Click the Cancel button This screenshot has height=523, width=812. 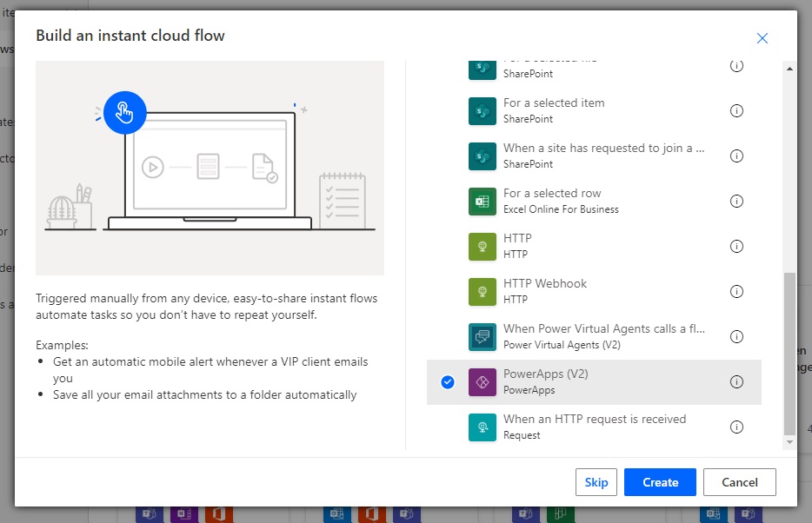[x=739, y=482]
